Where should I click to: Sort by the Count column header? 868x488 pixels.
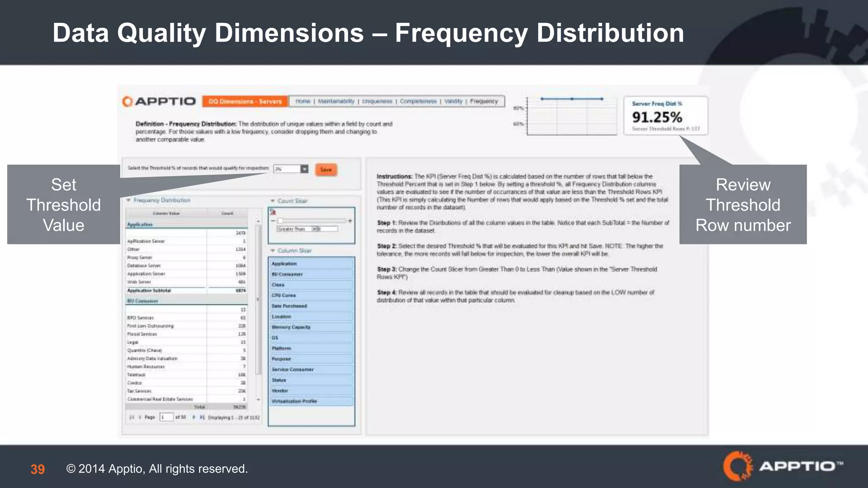pyautogui.click(x=228, y=213)
